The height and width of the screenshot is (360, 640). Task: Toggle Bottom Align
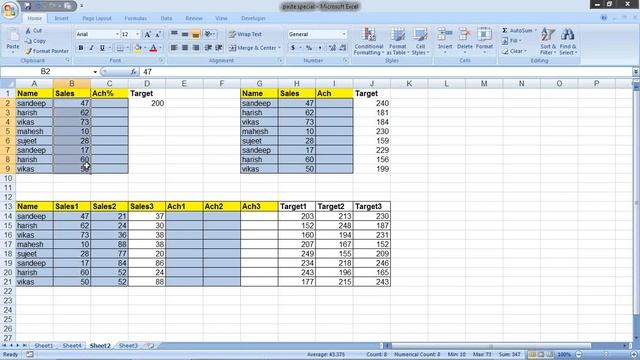click(196, 34)
